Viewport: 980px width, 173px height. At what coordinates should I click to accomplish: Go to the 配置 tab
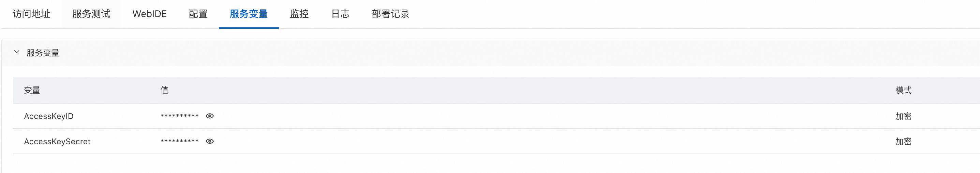198,14
